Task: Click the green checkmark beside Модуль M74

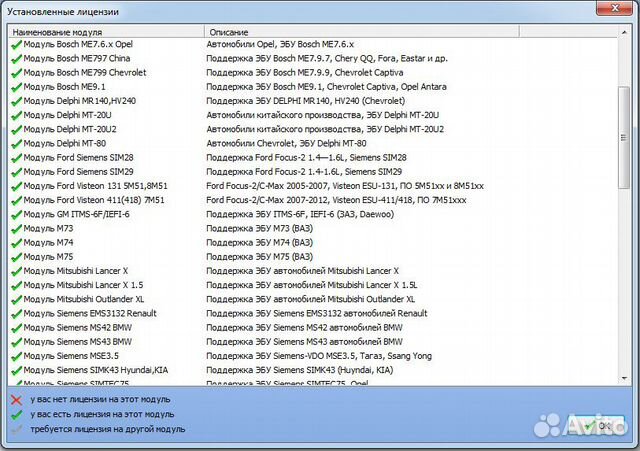Action: pos(16,243)
